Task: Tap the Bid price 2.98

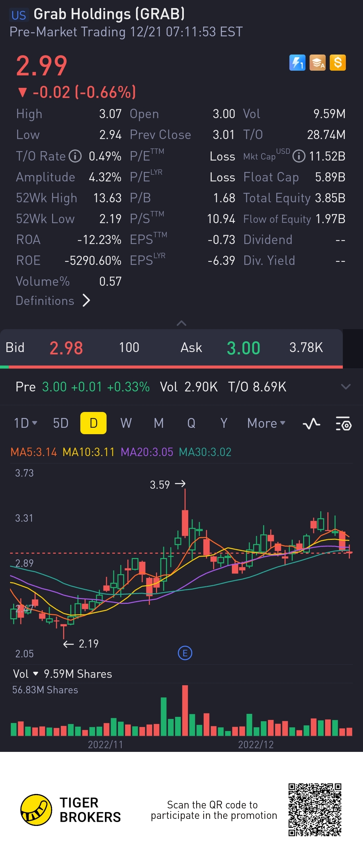Action: (x=66, y=348)
